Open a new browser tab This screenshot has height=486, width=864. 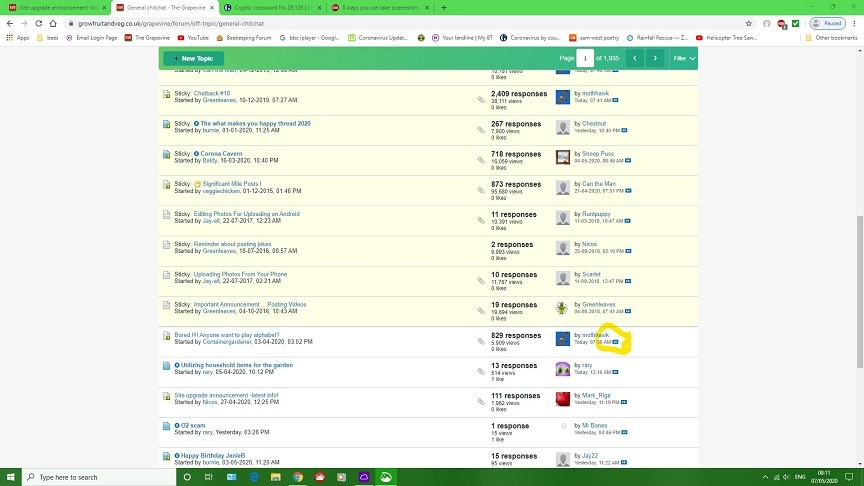tap(444, 8)
